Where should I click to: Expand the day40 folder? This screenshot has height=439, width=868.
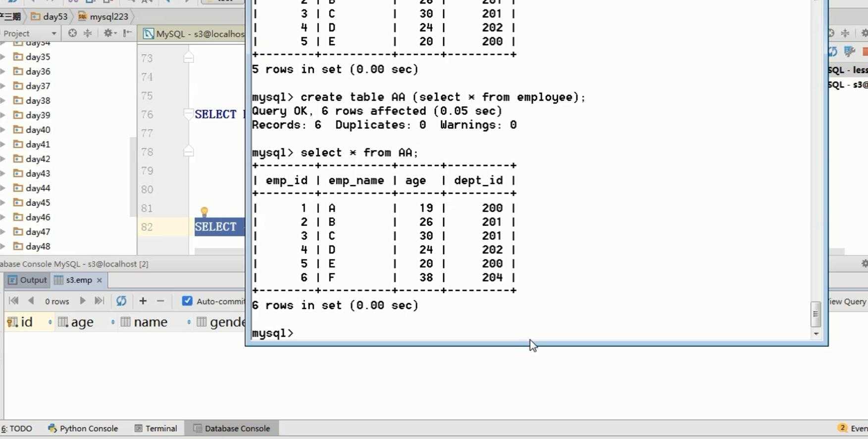pos(2,130)
